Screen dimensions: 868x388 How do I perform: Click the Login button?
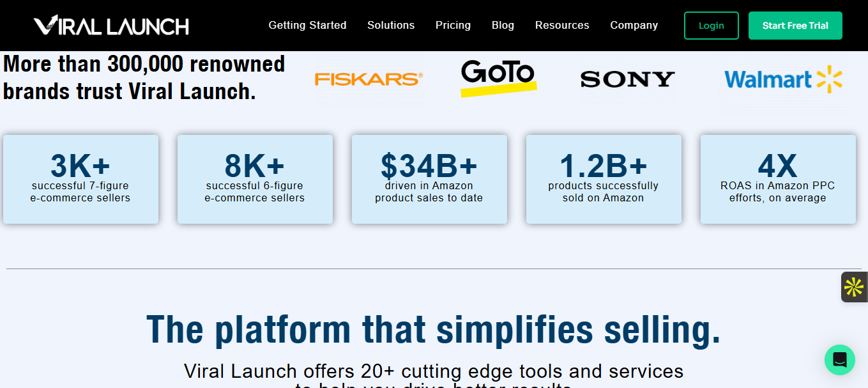tap(711, 26)
